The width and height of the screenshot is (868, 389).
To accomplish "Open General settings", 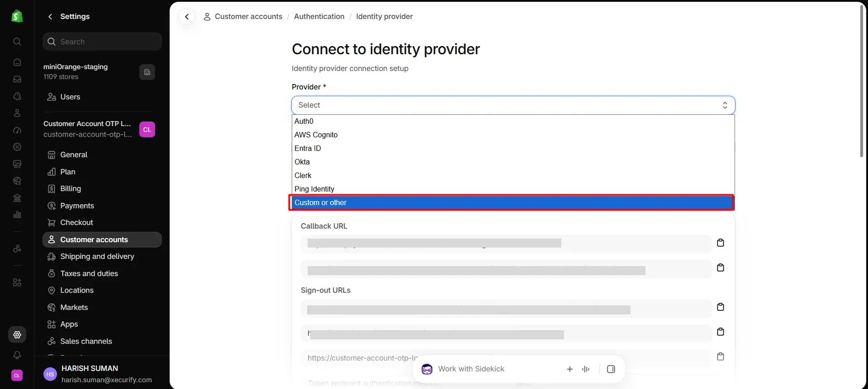I will click(102, 155).
